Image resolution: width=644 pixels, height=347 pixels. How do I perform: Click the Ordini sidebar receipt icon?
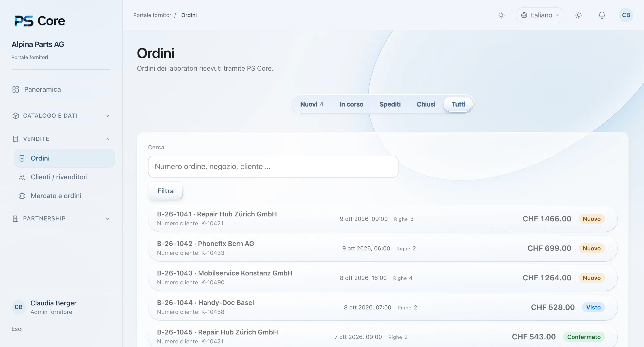point(22,158)
